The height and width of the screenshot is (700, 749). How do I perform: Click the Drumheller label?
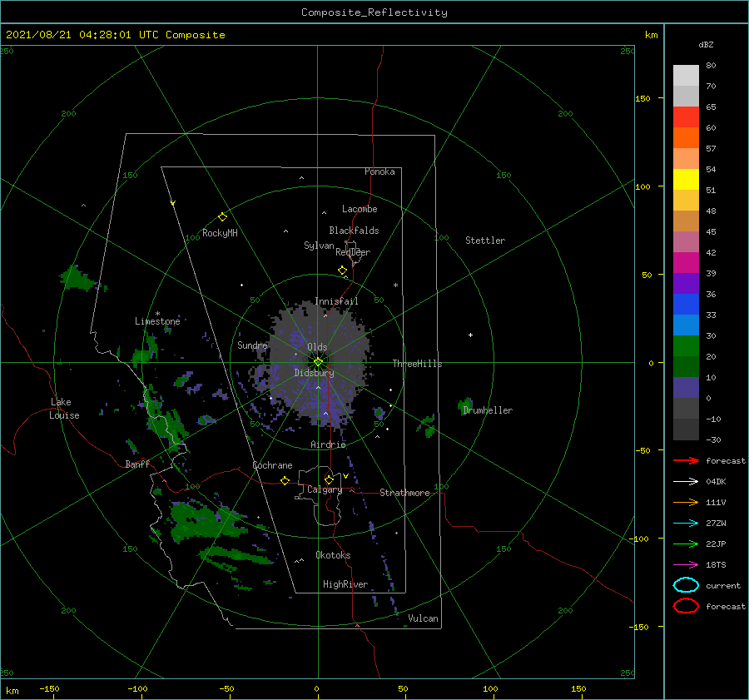point(488,410)
